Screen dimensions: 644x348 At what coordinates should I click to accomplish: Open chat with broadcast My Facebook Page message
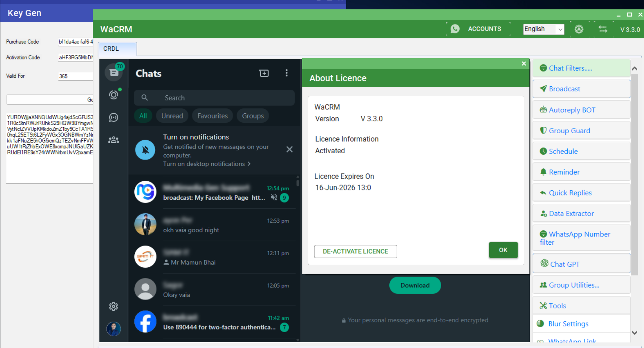[214, 192]
